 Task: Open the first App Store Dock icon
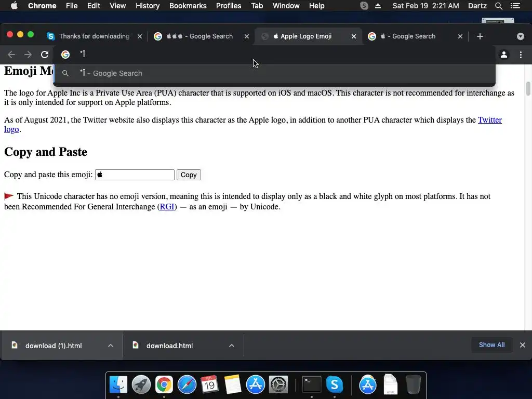255,384
